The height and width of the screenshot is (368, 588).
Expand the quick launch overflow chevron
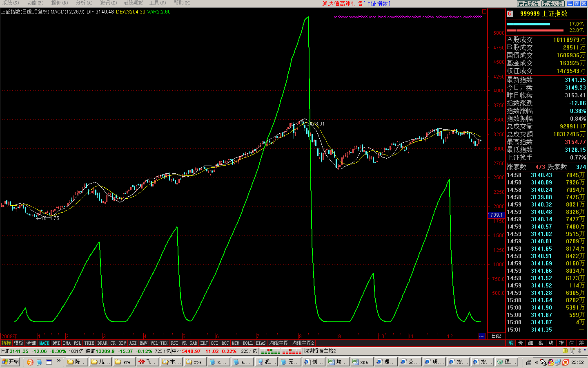pos(59,361)
